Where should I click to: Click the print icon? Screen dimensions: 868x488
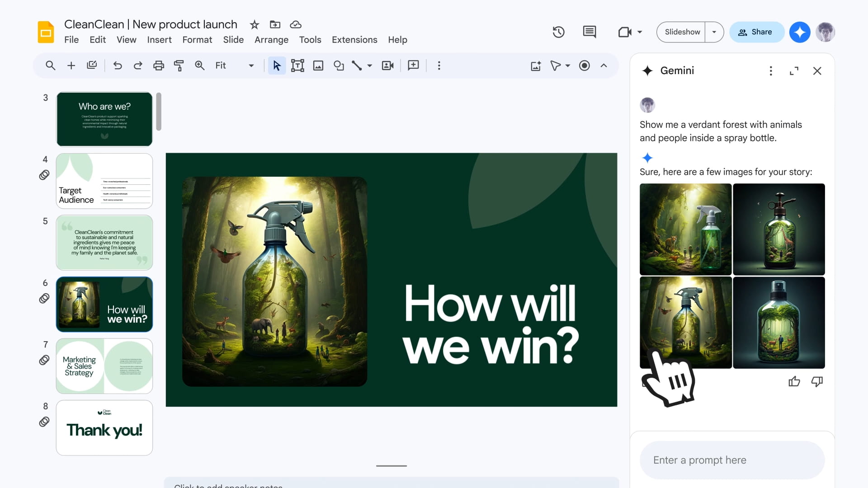(158, 66)
